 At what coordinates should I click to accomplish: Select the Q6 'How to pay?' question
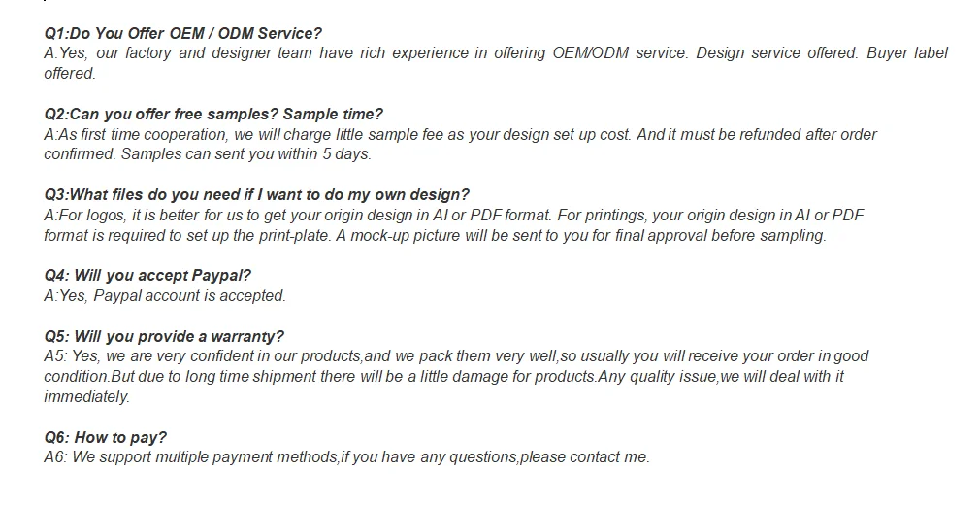pos(105,438)
